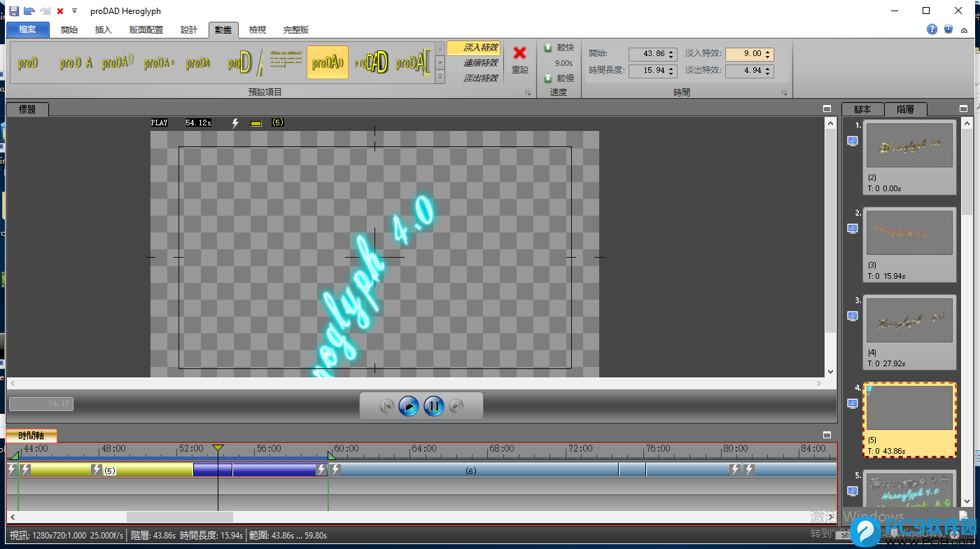Choose the last preset with large bracket
Viewport: 980px width, 549px height.
tap(412, 62)
